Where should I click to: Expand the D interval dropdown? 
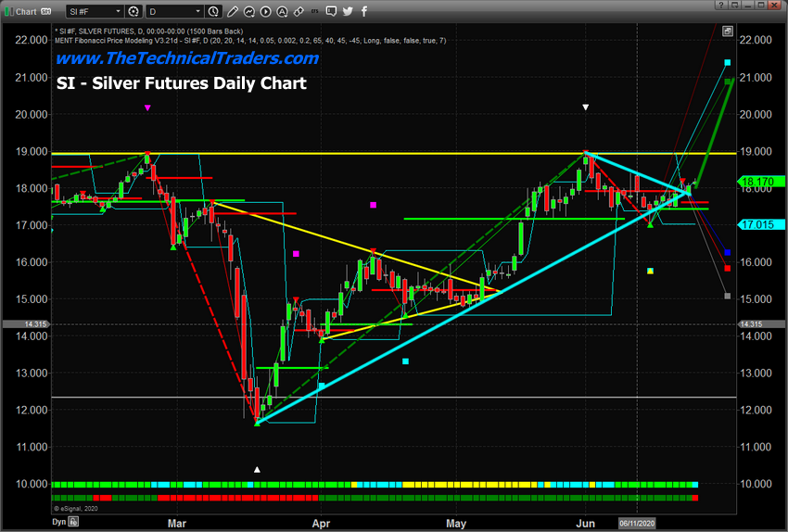tap(174, 11)
